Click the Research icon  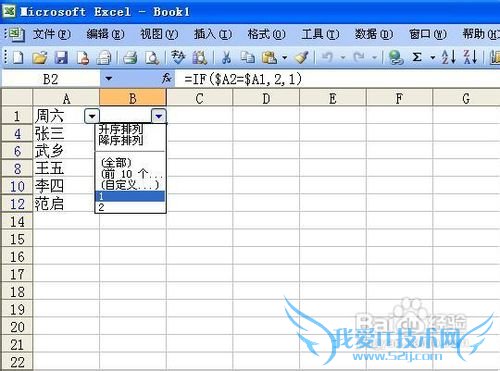coord(200,57)
